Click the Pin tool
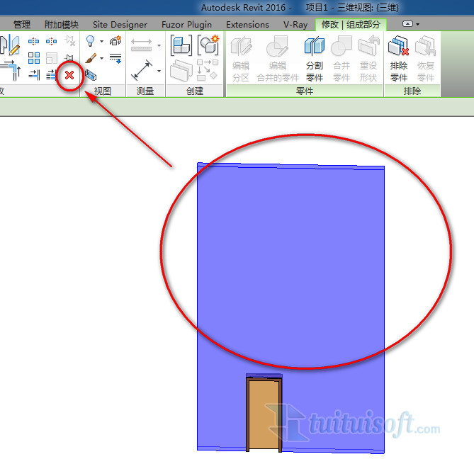Viewport: 474px width, 476px height. (x=69, y=57)
